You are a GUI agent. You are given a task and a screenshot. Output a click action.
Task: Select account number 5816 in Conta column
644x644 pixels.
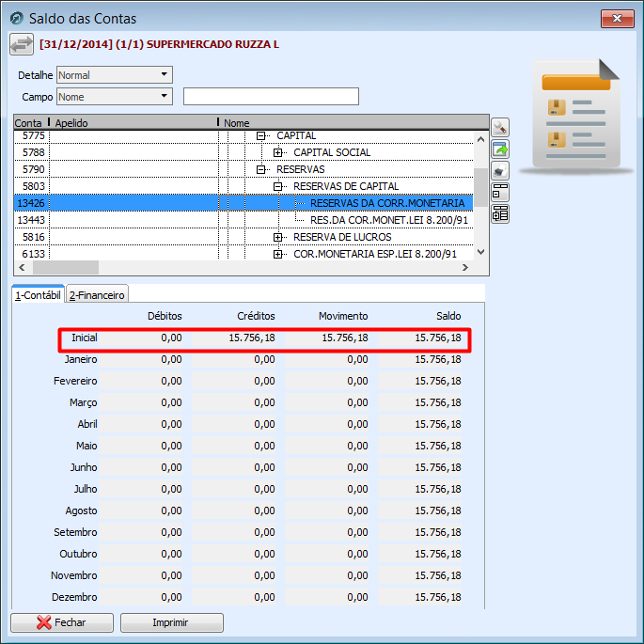pos(33,237)
